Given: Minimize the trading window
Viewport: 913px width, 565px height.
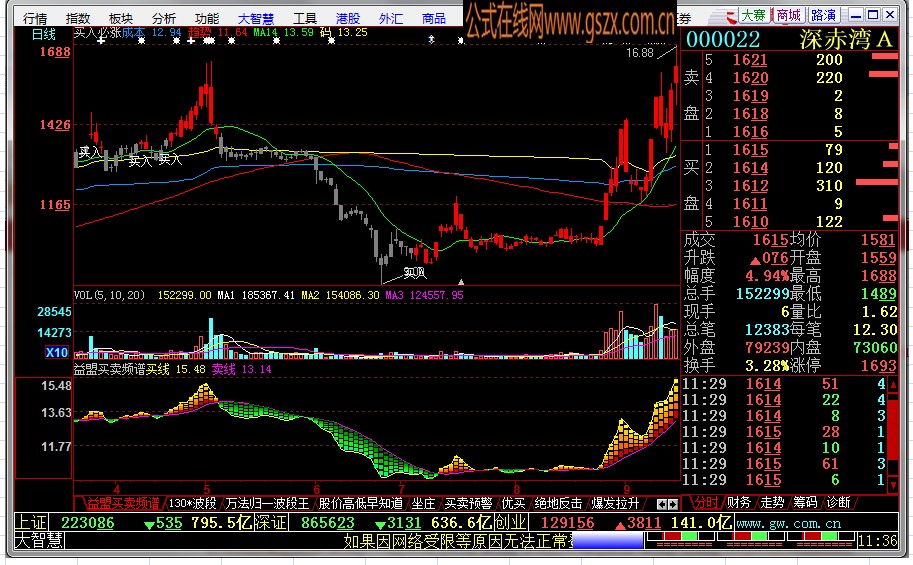Looking at the screenshot, I should click(855, 15).
